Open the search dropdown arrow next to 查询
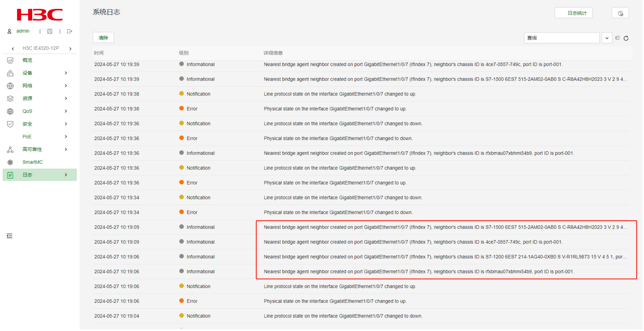 [x=607, y=38]
